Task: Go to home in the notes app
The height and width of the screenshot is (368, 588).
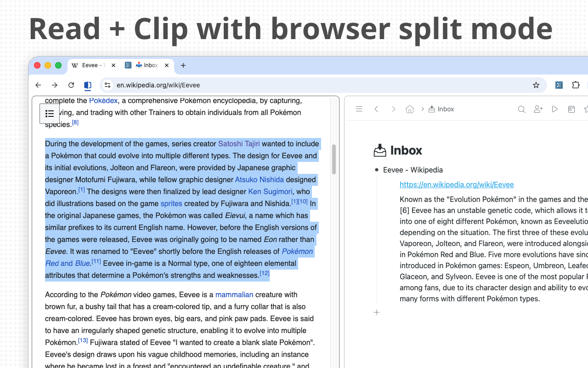Action: (410, 109)
